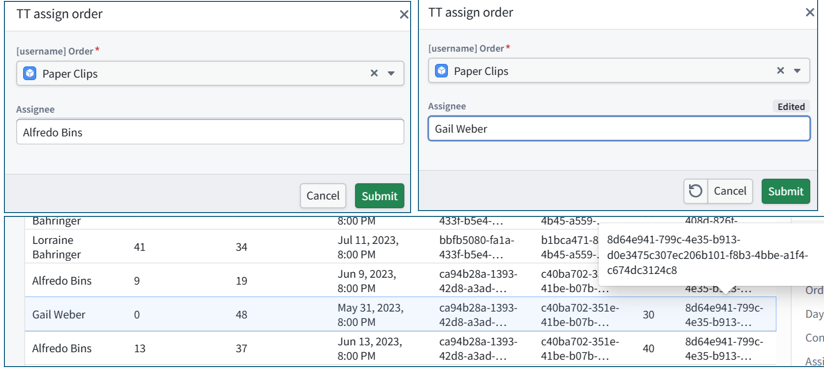Submit the dialog assigning to Gail Weber
Image resolution: width=824 pixels, height=372 pixels.
[x=786, y=191]
